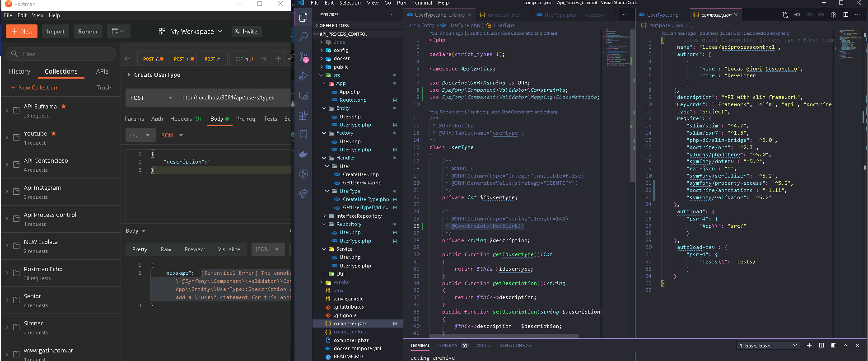Open the Tests request tab
Screen dimensions: 868x361
pyautogui.click(x=270, y=118)
